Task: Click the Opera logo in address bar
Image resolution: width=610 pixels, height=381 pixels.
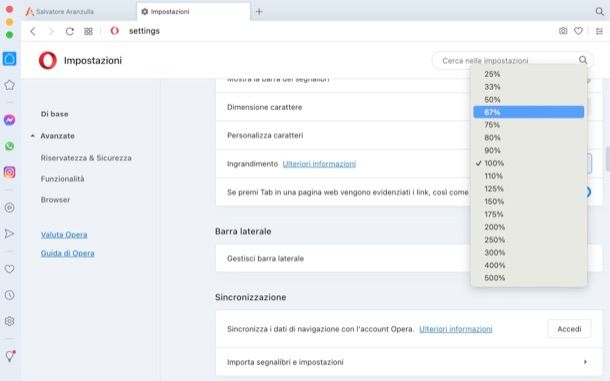Action: [114, 31]
